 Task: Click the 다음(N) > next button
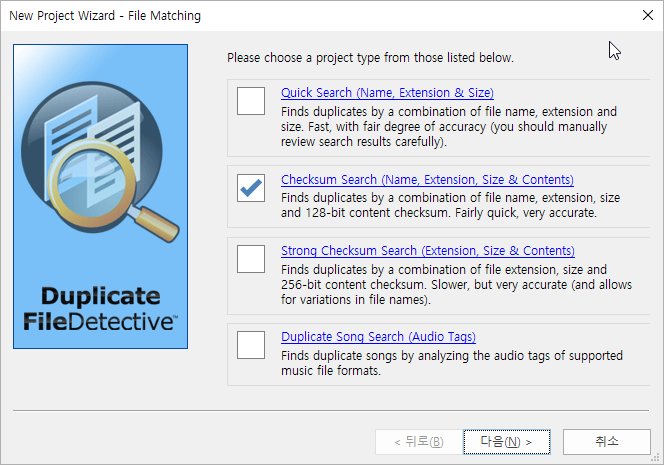[x=506, y=442]
